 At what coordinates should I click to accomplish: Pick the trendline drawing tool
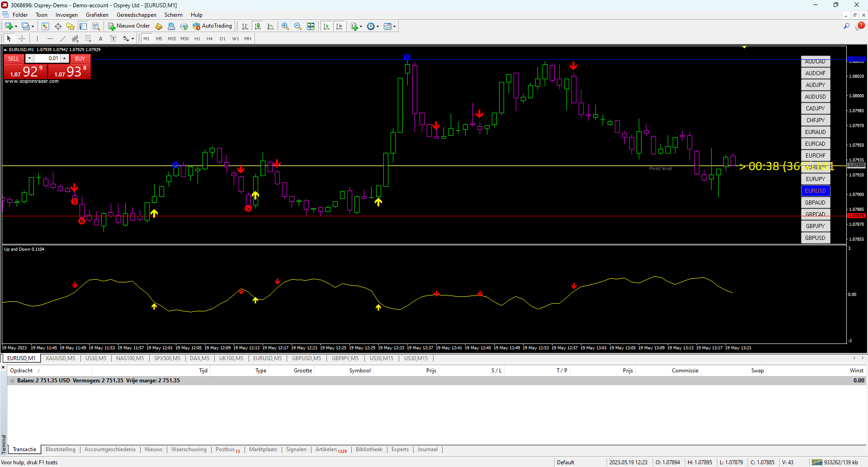[x=63, y=39]
